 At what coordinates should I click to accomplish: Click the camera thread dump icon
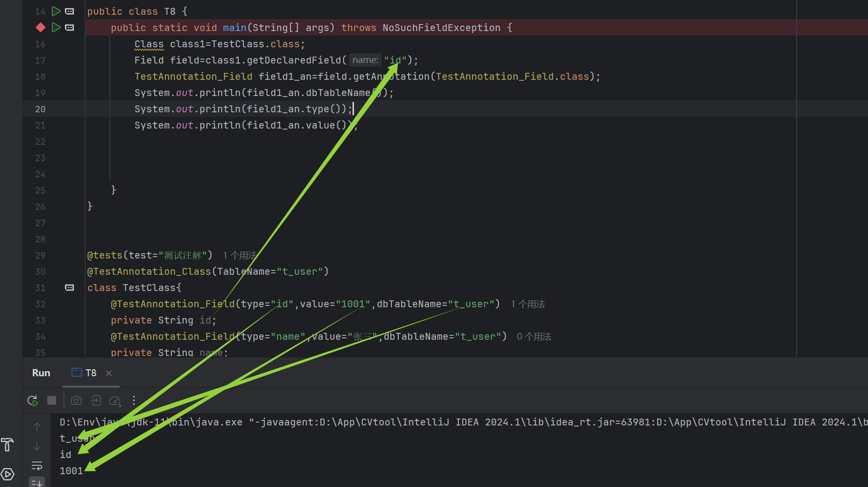tap(76, 400)
